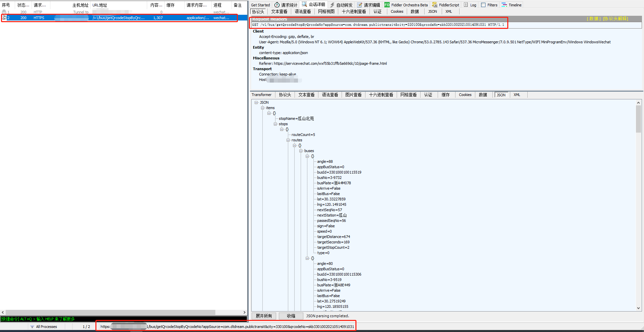Click the 展开所有 expand all button

point(264,316)
